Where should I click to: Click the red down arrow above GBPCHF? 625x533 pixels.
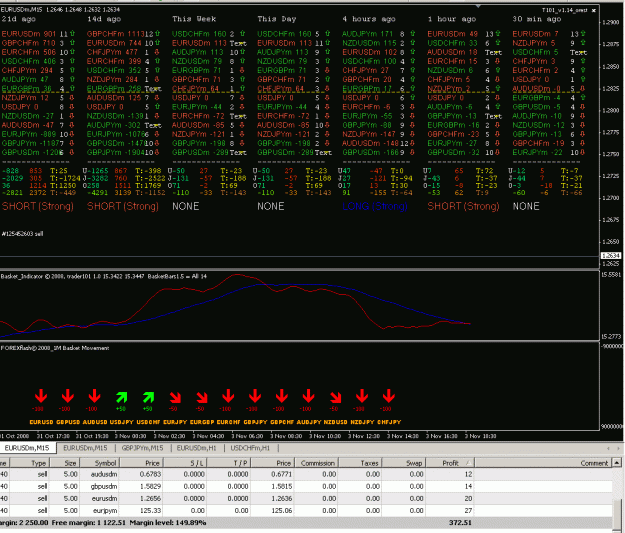point(282,396)
